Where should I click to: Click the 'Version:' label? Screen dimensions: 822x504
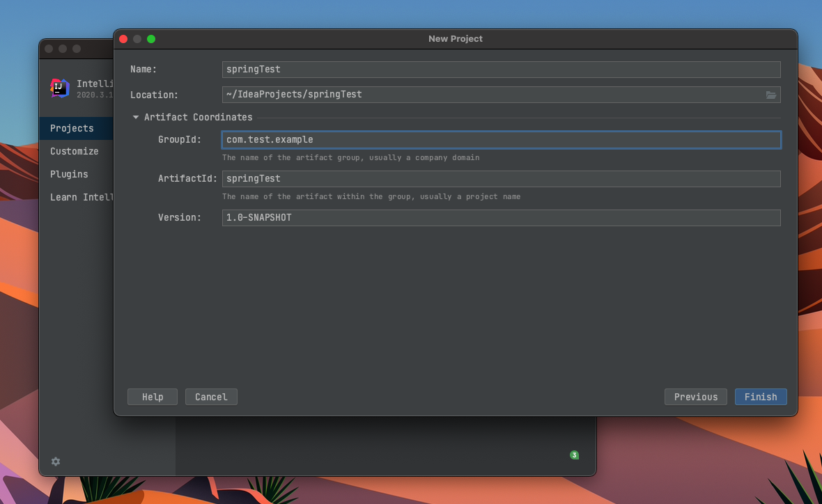pyautogui.click(x=180, y=217)
